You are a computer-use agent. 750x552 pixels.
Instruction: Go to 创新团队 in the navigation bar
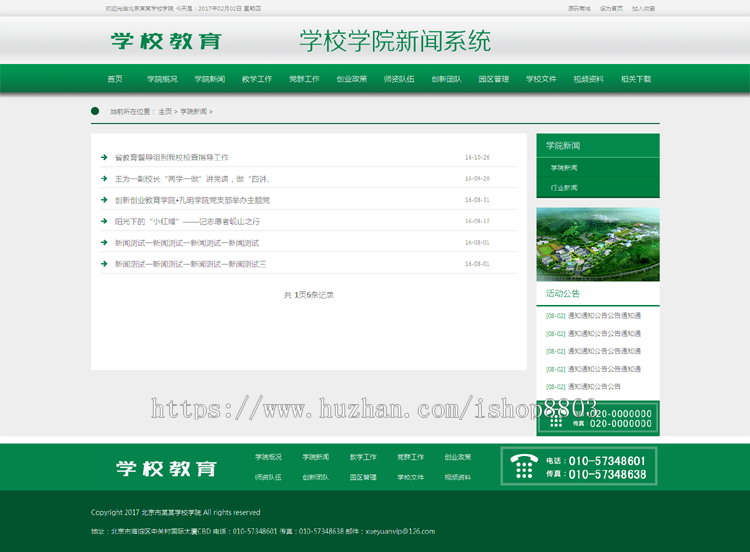pyautogui.click(x=446, y=79)
